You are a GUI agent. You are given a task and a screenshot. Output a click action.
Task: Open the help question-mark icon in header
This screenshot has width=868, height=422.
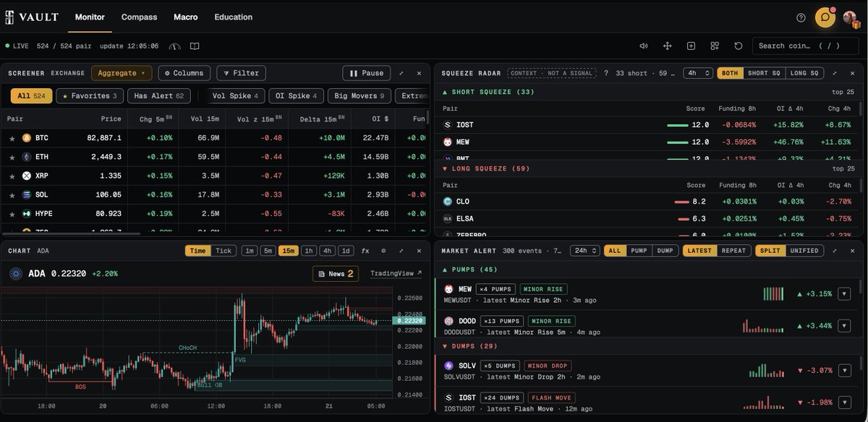click(801, 17)
